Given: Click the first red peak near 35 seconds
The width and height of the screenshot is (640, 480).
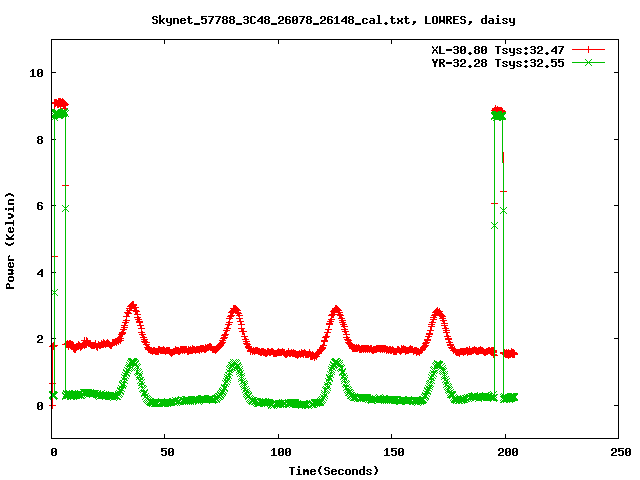Looking at the screenshot, I should (132, 306).
